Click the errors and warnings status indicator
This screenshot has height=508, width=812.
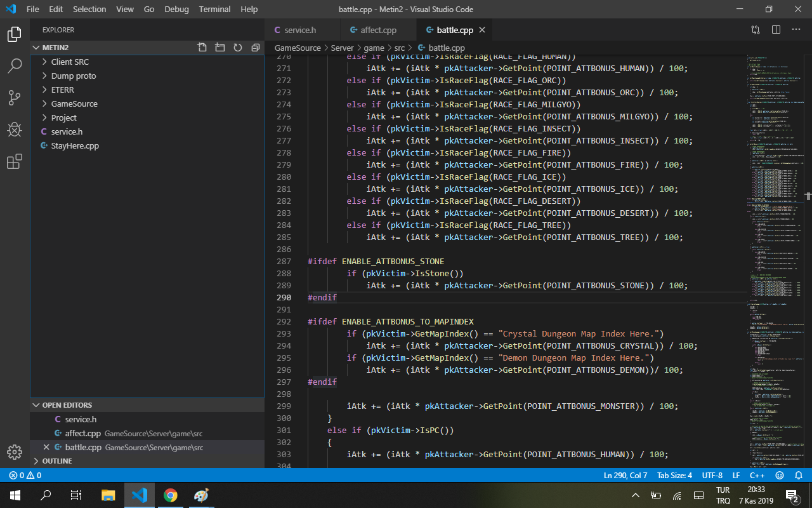[x=25, y=475]
